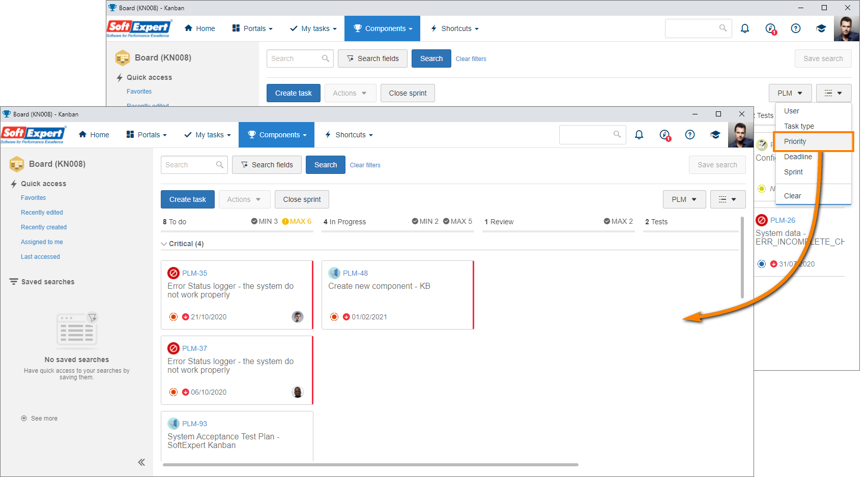Open Recently created in sidebar
Screen dimensions: 868x477
coord(44,227)
